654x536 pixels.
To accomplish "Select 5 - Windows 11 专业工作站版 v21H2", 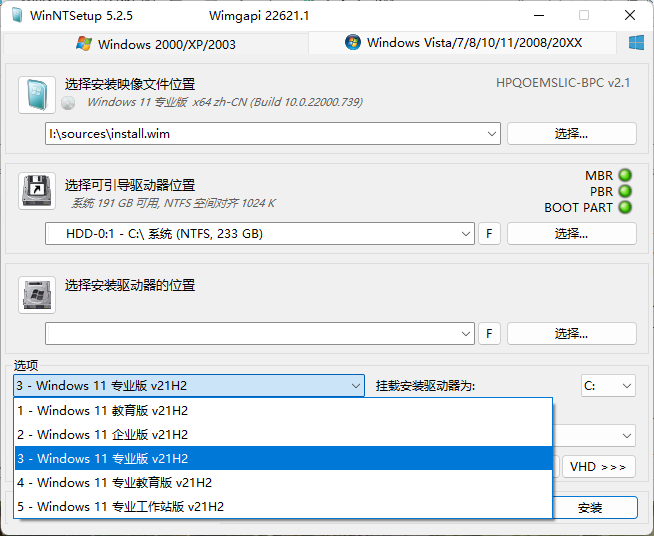I will pos(283,506).
